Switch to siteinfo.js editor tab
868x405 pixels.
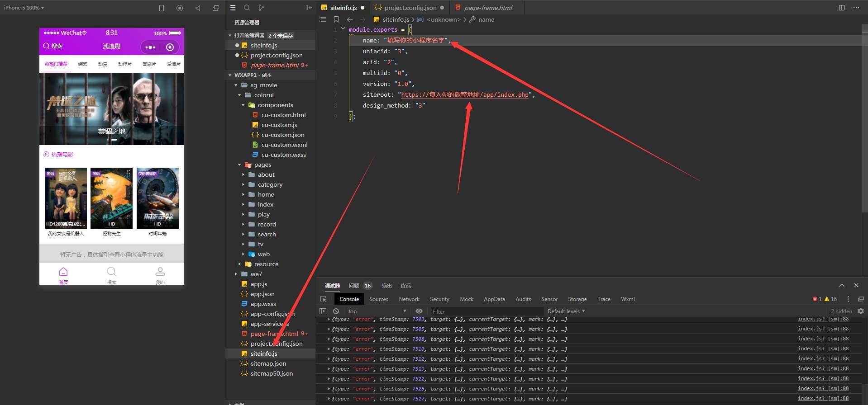343,8
